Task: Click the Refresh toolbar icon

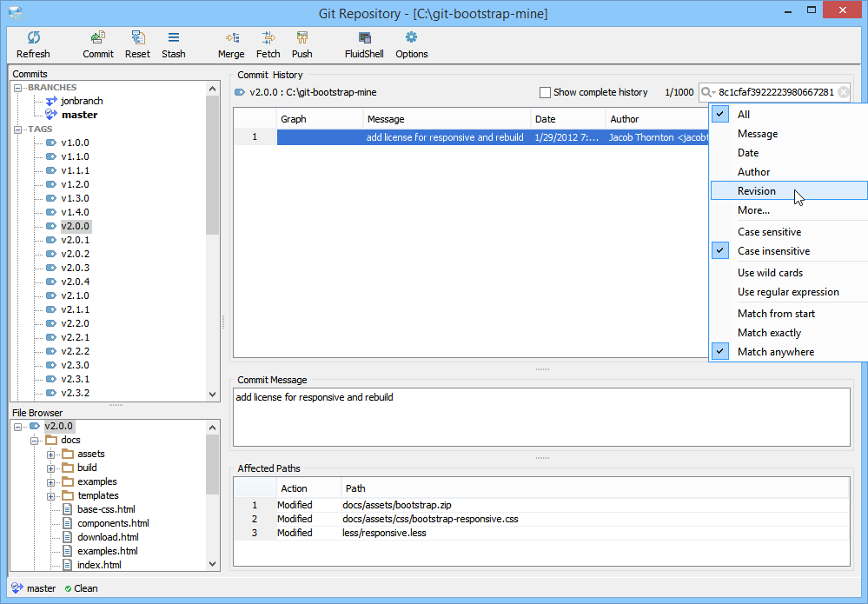Action: (x=33, y=37)
